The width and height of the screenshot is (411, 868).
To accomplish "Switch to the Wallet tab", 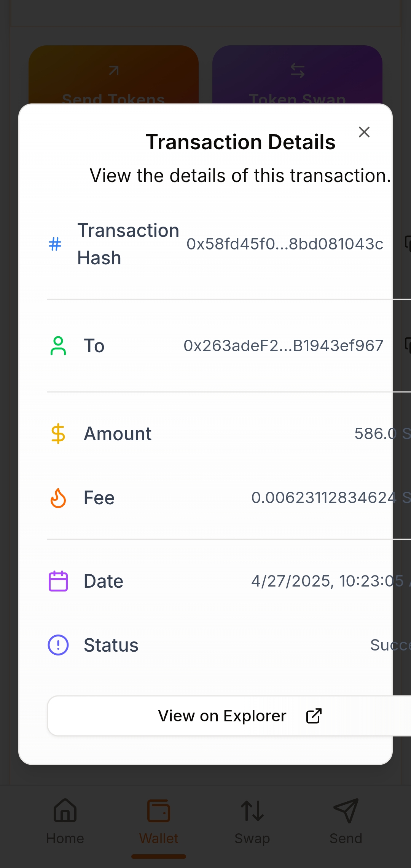I will point(159,822).
